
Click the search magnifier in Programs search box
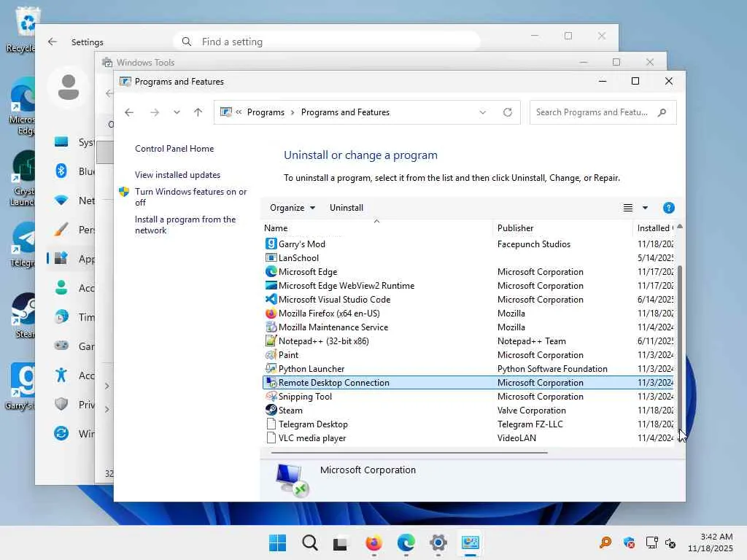[662, 112]
